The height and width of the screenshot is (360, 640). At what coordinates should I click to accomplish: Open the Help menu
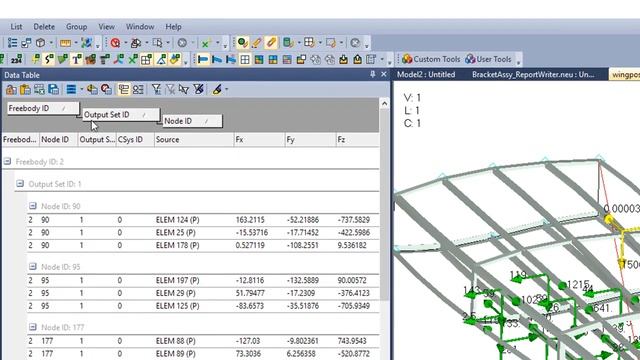click(x=173, y=27)
